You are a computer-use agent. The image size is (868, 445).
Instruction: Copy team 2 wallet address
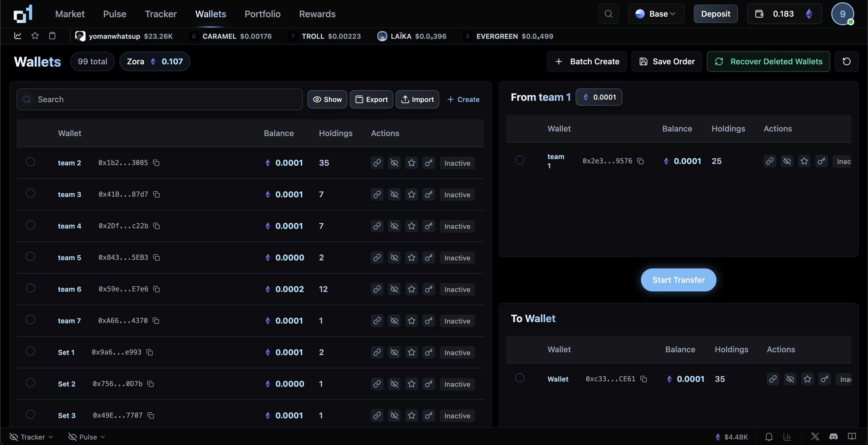pos(156,163)
